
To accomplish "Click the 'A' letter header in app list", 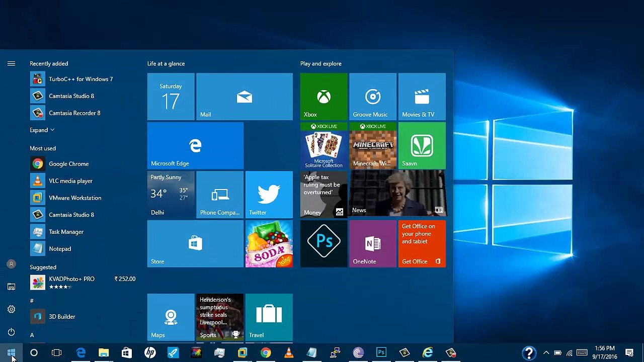I will point(32,335).
